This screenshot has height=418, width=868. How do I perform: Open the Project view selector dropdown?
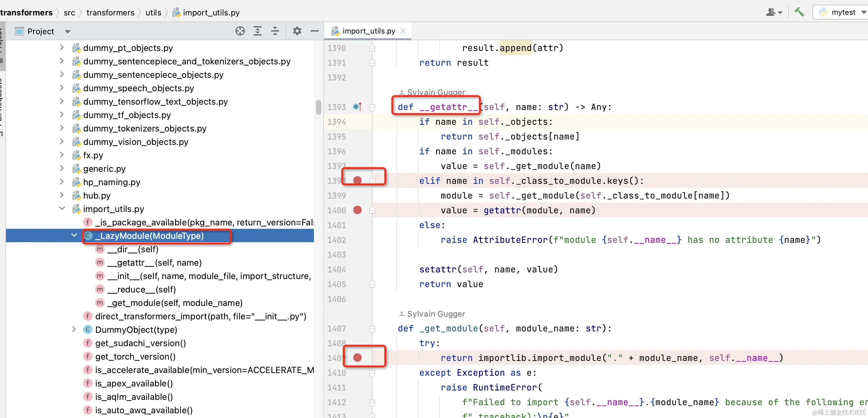pos(68,32)
